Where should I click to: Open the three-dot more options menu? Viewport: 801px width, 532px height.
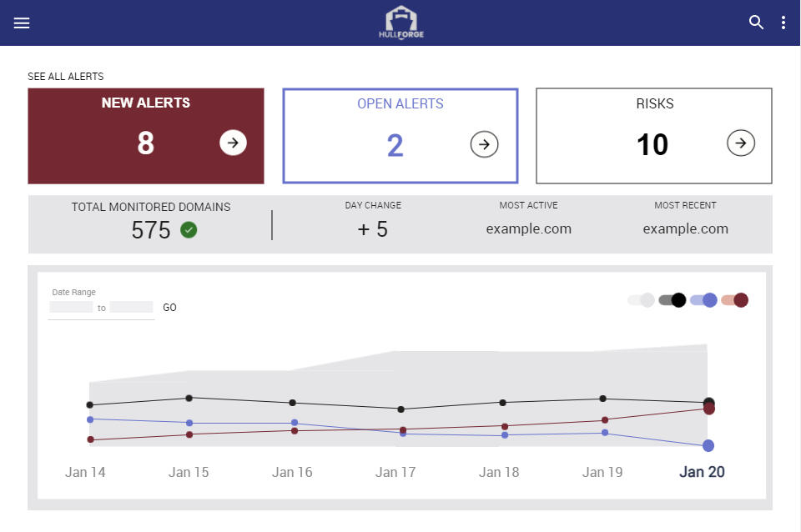coord(783,23)
